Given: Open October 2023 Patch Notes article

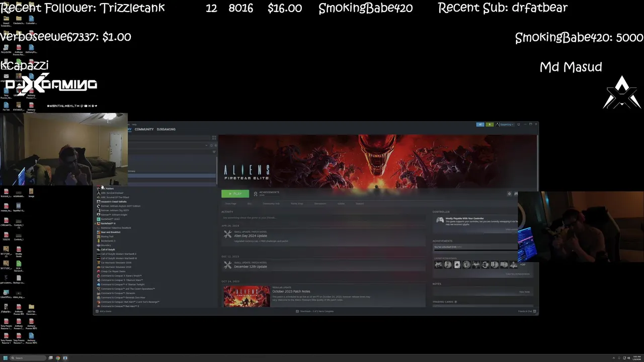Looking at the screenshot, I should coord(291,292).
